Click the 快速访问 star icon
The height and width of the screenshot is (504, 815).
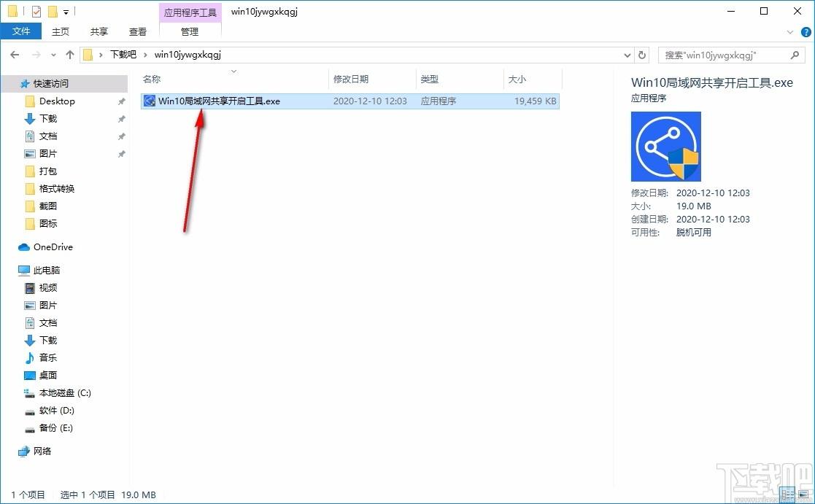[x=24, y=84]
